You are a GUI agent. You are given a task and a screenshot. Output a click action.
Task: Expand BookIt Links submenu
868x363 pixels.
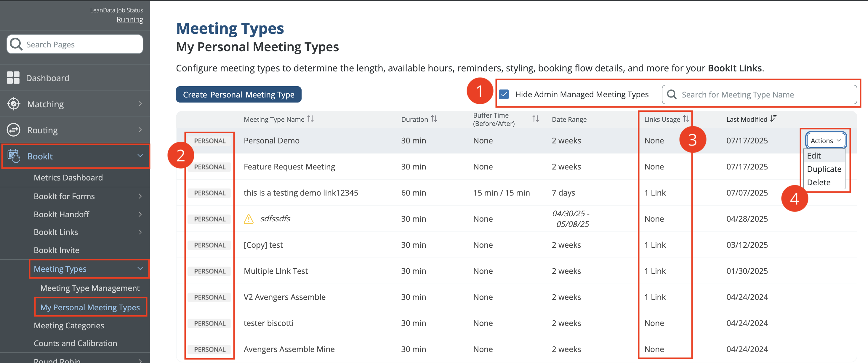tap(140, 232)
